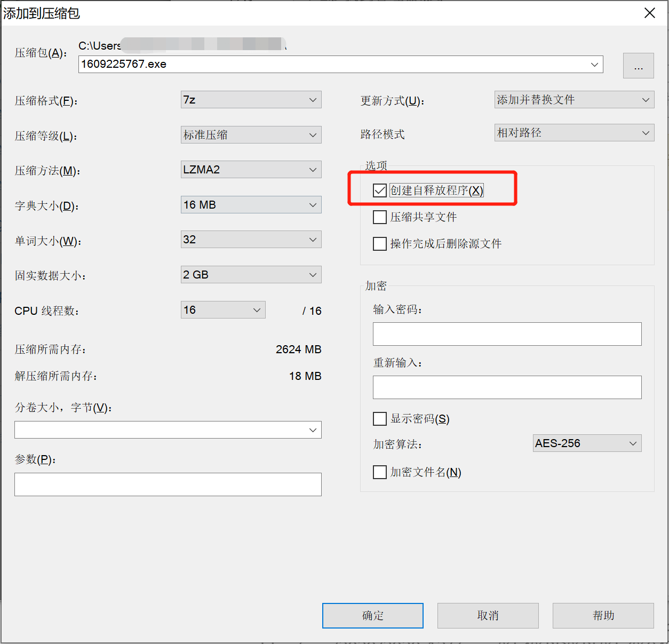Check 操作完成后删除源文件 option

tap(380, 244)
